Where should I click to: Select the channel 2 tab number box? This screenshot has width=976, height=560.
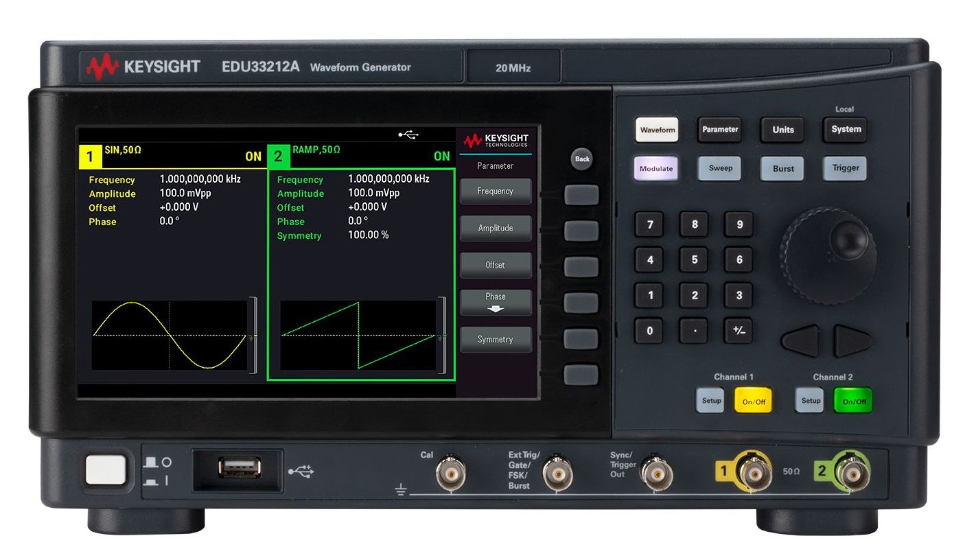click(x=278, y=156)
